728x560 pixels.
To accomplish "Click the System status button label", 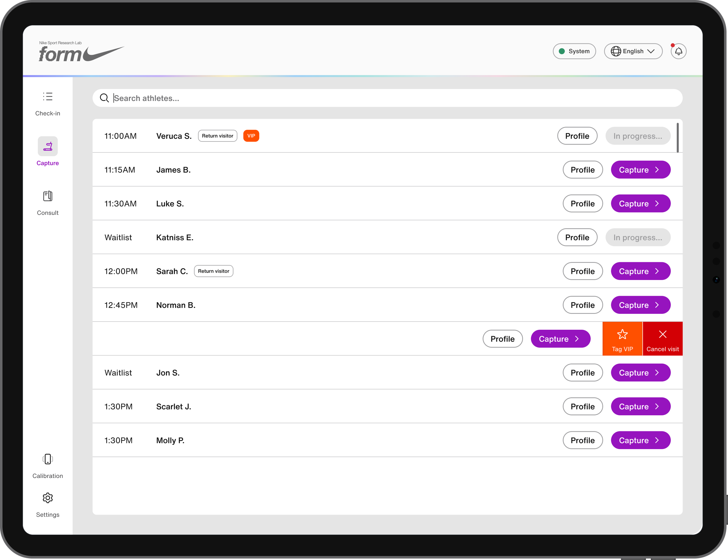I will point(579,51).
